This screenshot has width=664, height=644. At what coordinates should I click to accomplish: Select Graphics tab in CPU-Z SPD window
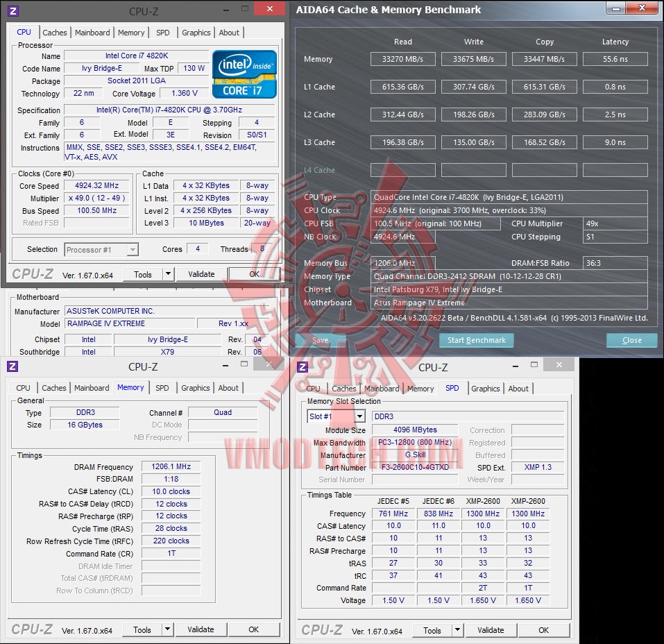point(485,389)
